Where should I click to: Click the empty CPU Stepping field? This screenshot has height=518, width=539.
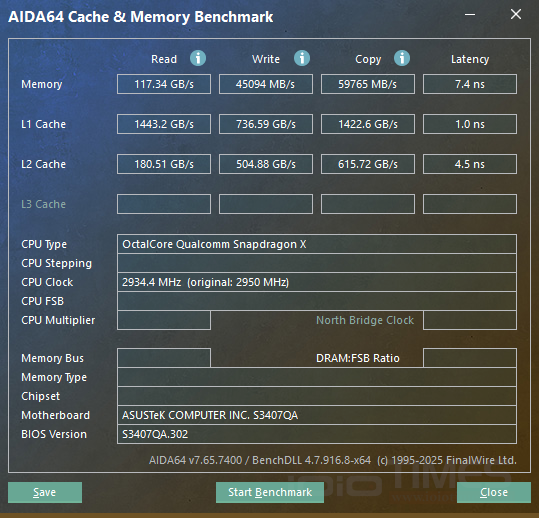(x=317, y=263)
